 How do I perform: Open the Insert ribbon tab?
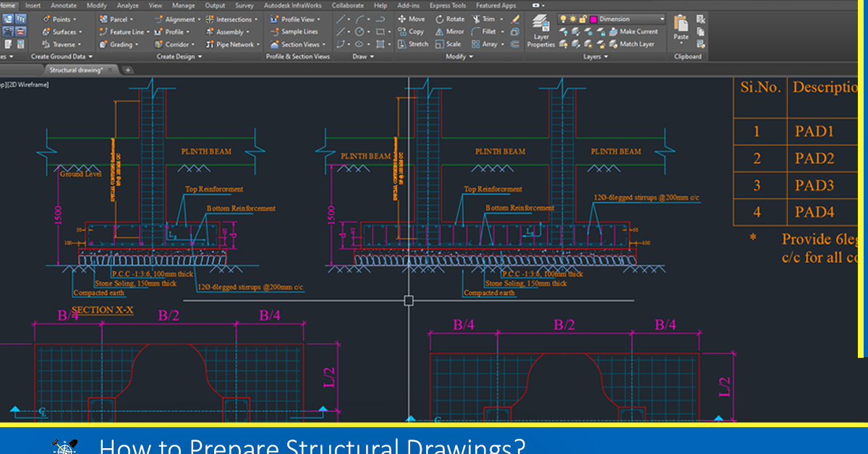point(33,5)
